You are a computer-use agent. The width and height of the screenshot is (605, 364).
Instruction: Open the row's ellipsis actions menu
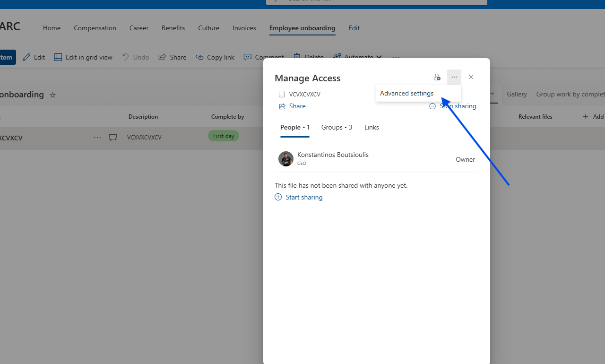point(97,138)
